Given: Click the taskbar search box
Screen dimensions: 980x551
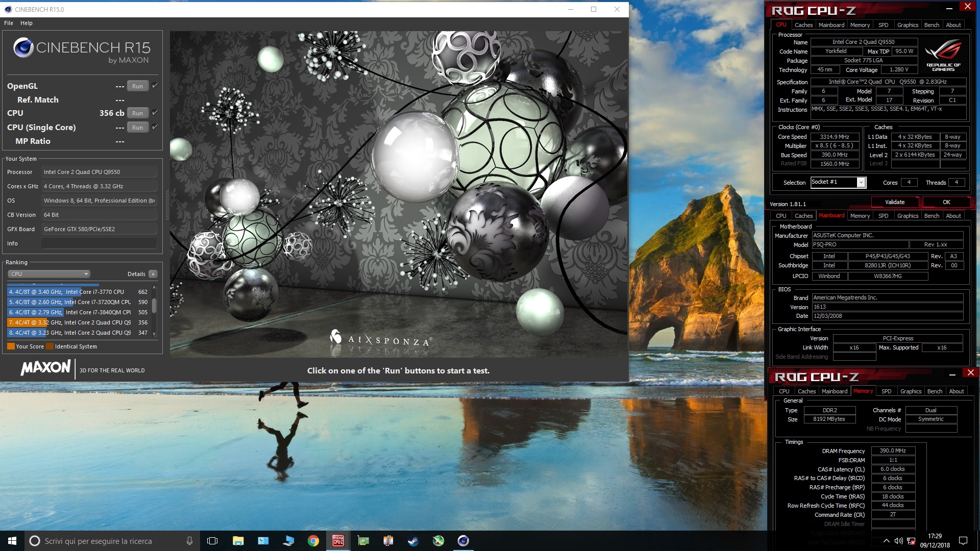Looking at the screenshot, I should point(112,541).
